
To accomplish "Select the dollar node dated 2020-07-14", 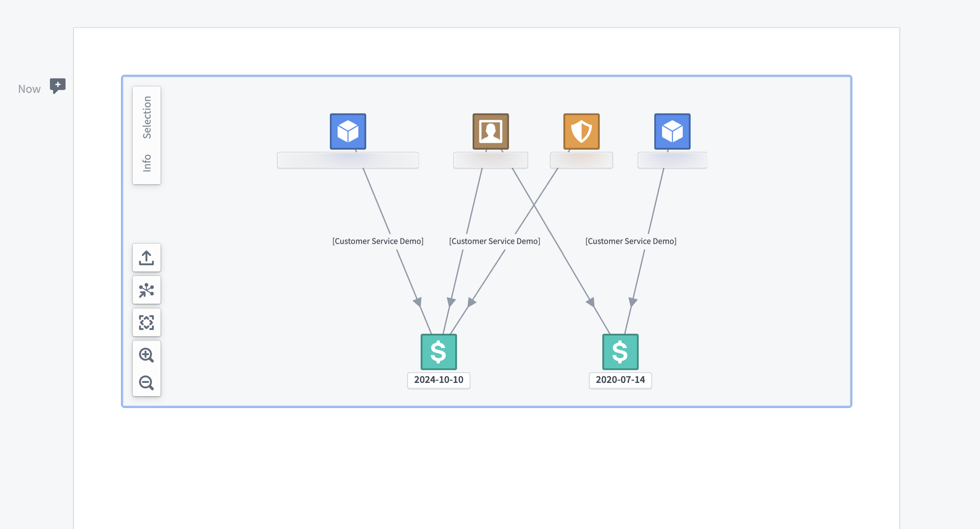I will [620, 352].
